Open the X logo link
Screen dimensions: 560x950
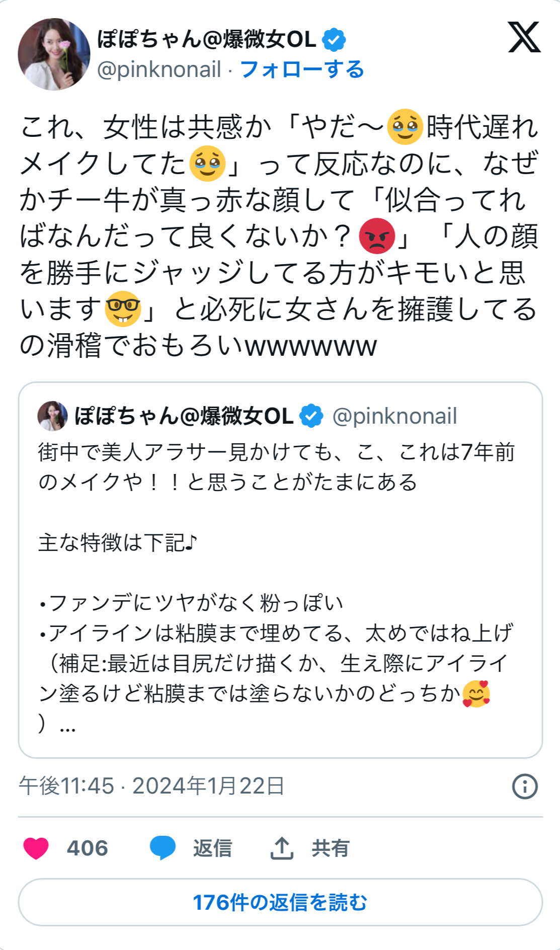(524, 37)
